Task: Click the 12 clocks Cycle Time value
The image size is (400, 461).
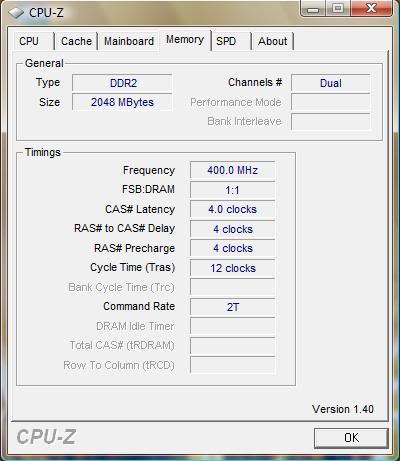Action: pyautogui.click(x=232, y=268)
